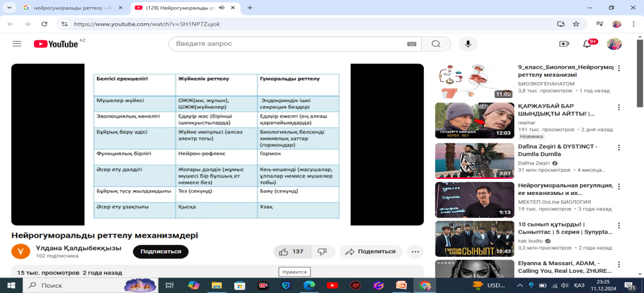Screen dimensions: 644x293
Task: Open the Dafina Zeqiri Dumlla thumbnail
Action: [475, 160]
